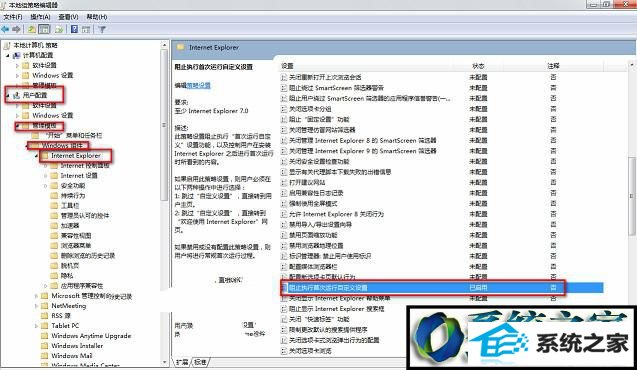This screenshot has height=370, width=637.
Task: Click the NetMeeting folder icon
Action: point(45,306)
